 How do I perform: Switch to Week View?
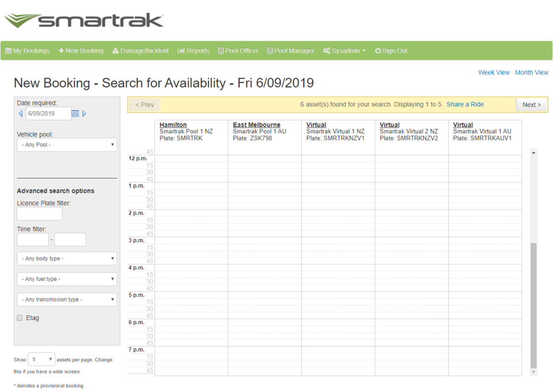pyautogui.click(x=494, y=73)
